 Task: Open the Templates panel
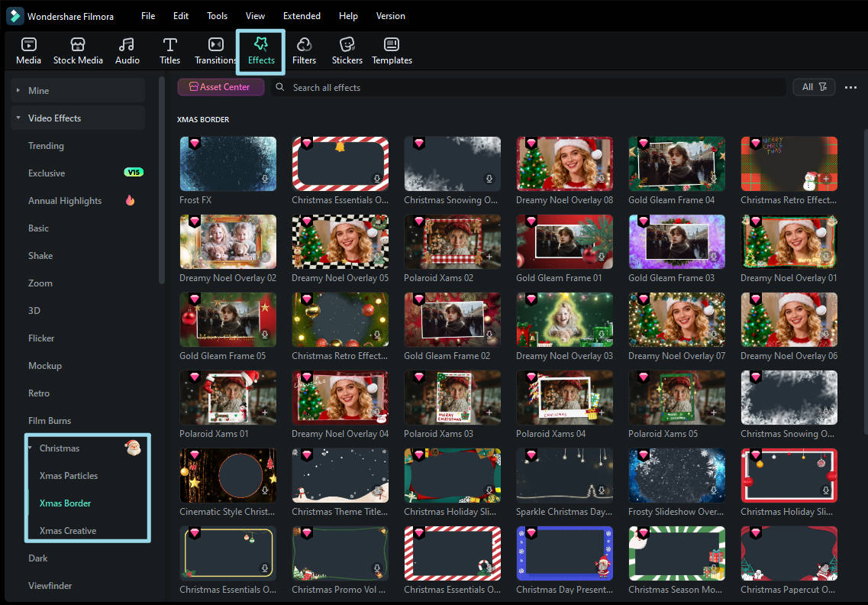[x=392, y=51]
